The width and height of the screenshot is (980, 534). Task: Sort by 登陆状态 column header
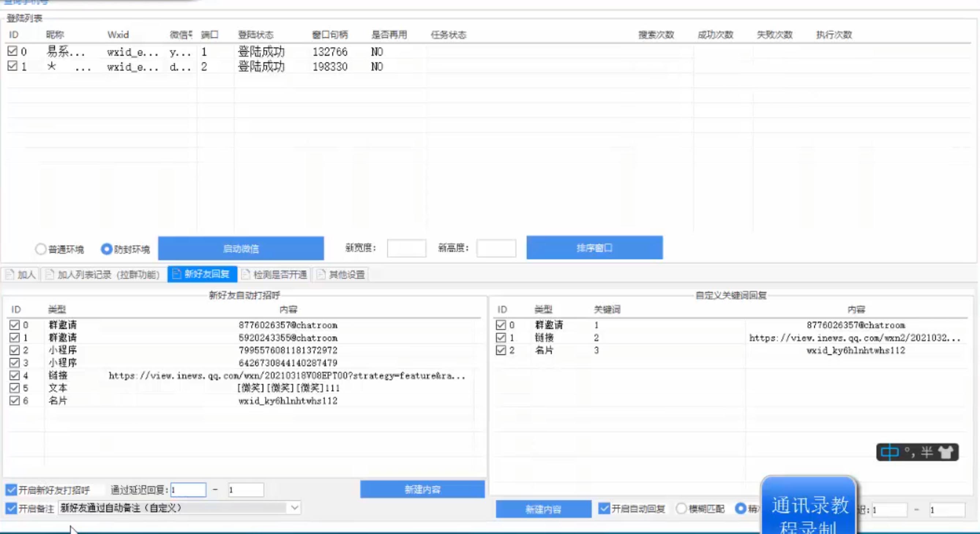click(256, 35)
